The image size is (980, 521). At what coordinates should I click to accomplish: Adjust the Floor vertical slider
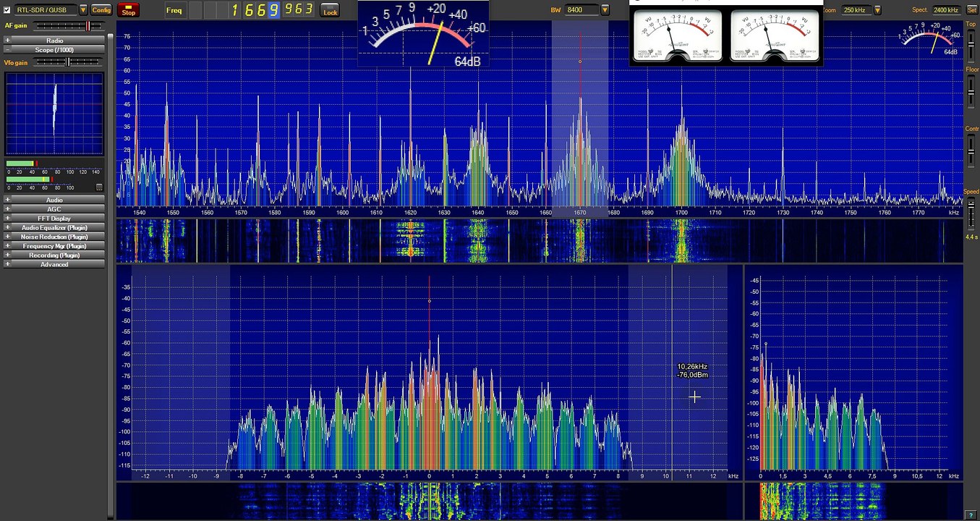click(971, 92)
